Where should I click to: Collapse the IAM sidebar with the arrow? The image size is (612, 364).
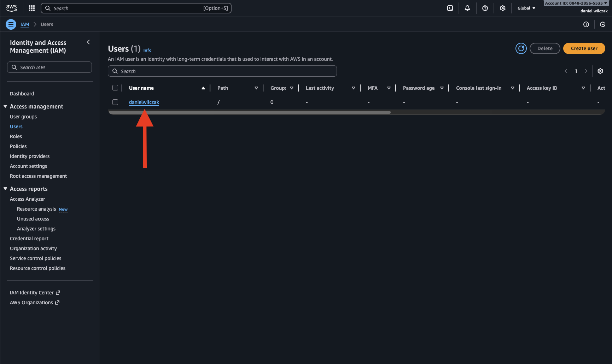tap(88, 42)
